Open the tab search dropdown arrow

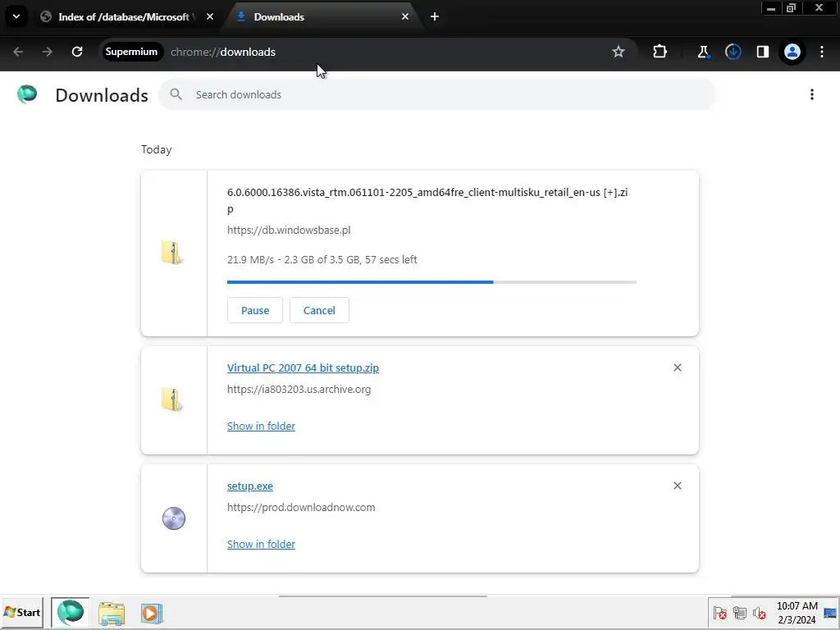click(16, 16)
